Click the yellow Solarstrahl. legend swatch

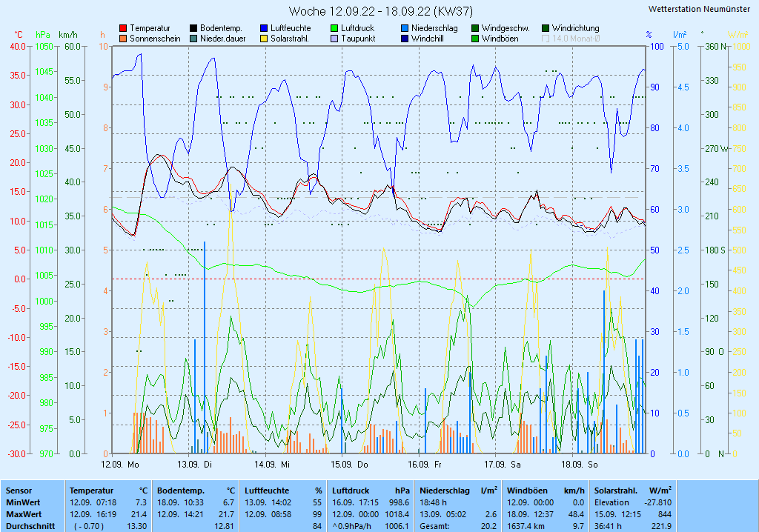[x=264, y=39]
